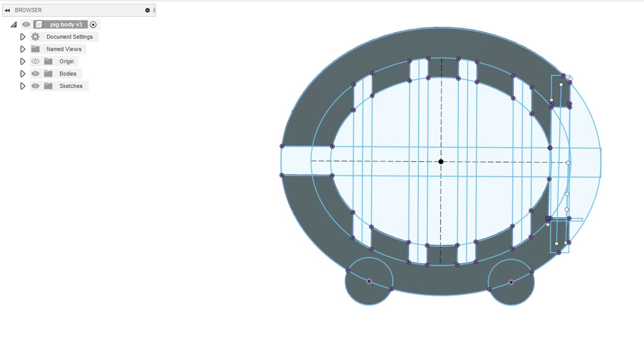Click the Browser panel minus button
This screenshot has width=644, height=356.
pyautogui.click(x=148, y=10)
